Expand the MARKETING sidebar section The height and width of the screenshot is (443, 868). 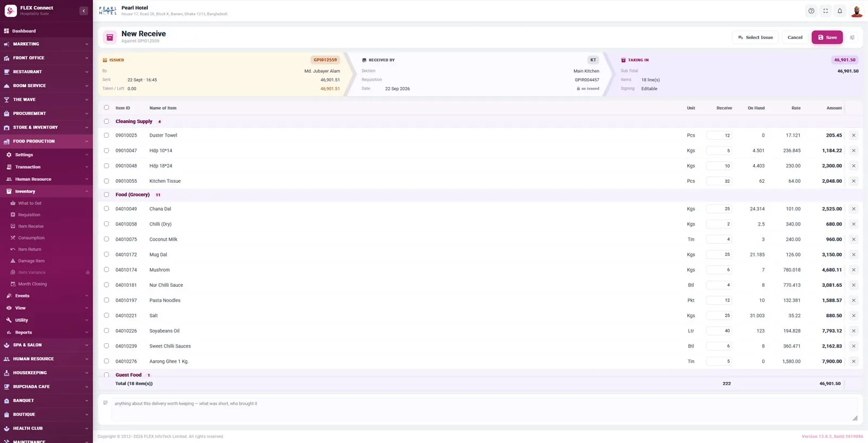pos(46,44)
